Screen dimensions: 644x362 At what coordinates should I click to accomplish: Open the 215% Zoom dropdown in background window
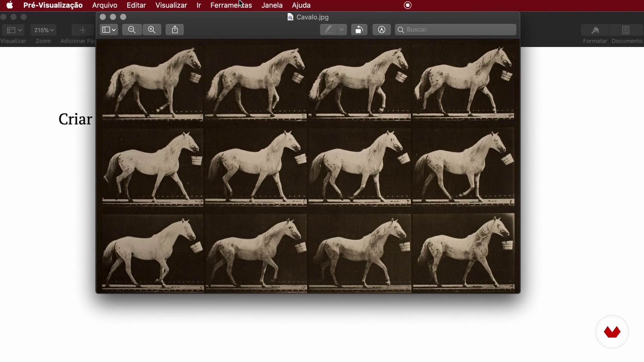tap(44, 30)
